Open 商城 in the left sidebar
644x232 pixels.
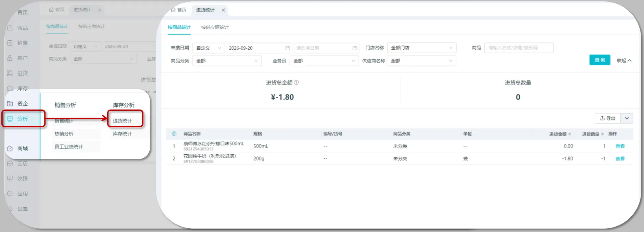18,149
